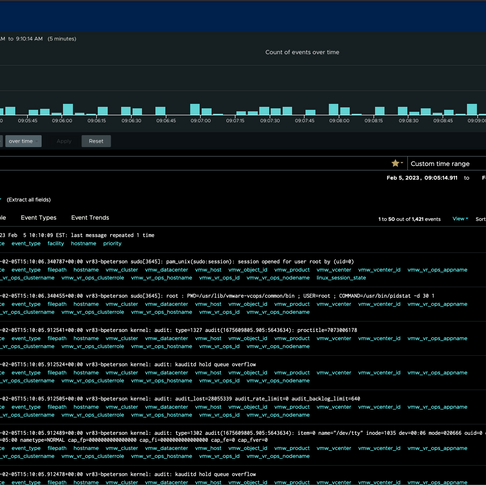Open the favorites star menu

tap(397, 163)
